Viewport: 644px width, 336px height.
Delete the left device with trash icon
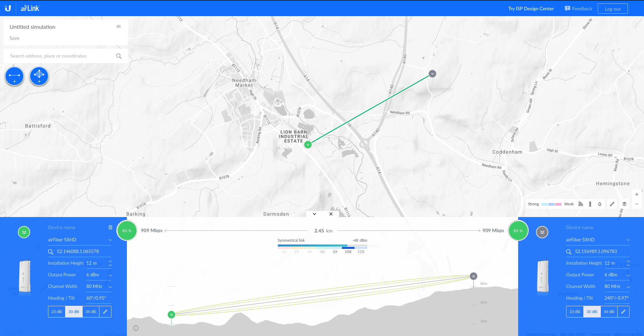tap(110, 227)
